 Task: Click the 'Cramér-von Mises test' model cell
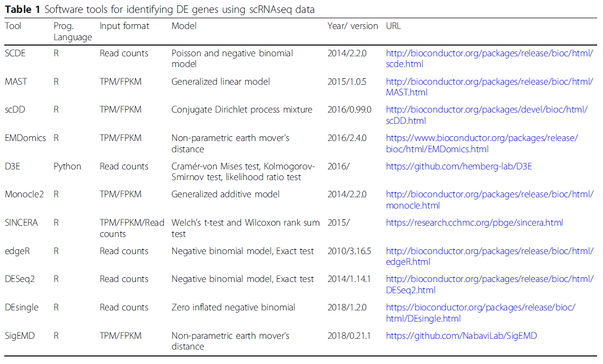tap(243, 172)
